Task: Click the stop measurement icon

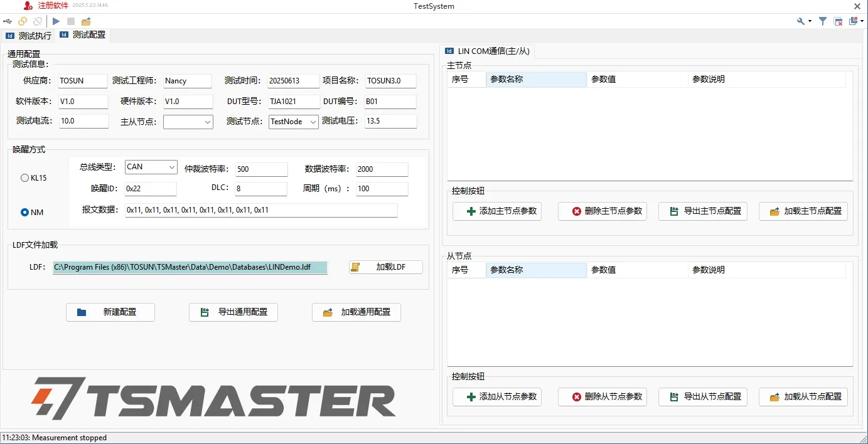Action: (x=70, y=21)
